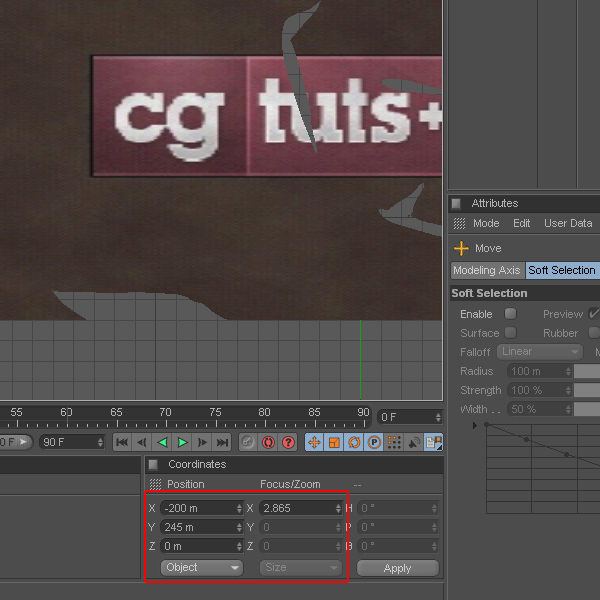This screenshot has height=600, width=600.
Task: Jump to end of animation
Action: [222, 443]
